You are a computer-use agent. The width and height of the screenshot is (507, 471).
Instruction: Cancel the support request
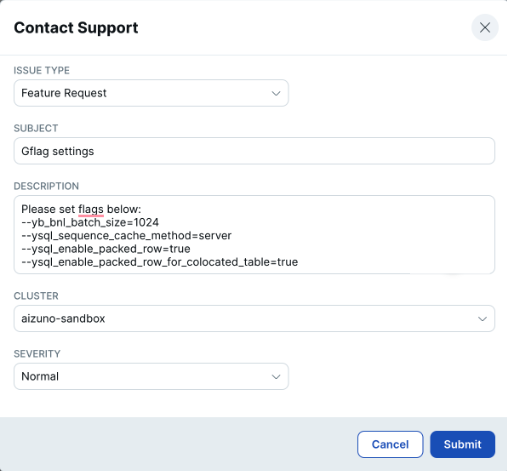click(x=390, y=444)
